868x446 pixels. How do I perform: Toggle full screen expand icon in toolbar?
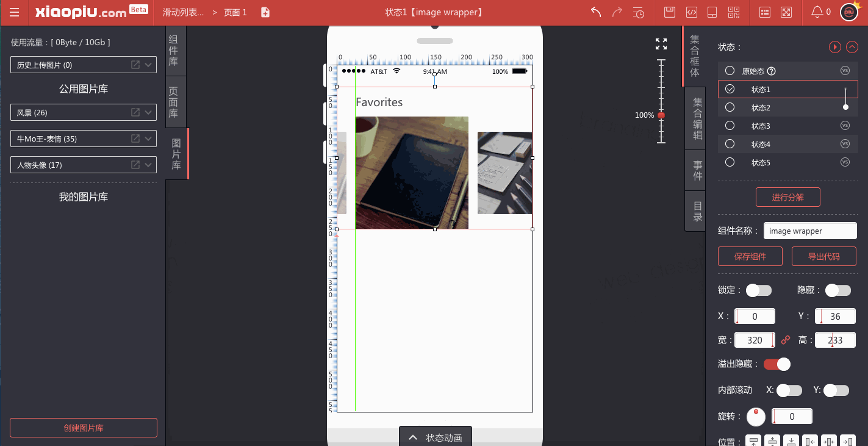[786, 12]
